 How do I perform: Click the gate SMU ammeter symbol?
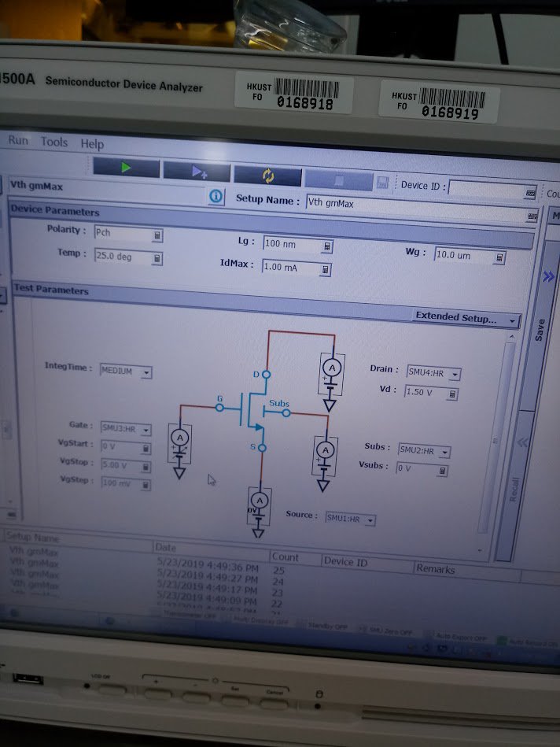pyautogui.click(x=180, y=438)
